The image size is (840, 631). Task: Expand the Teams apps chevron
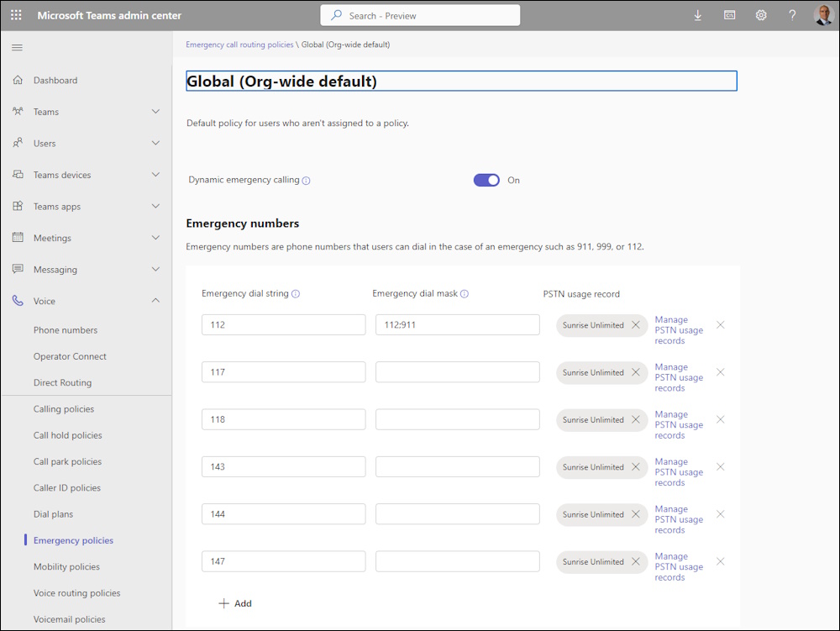coord(155,206)
